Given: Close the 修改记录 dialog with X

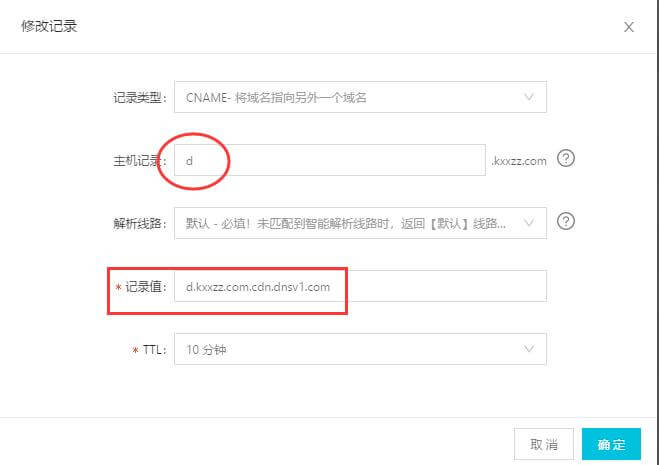Looking at the screenshot, I should tap(629, 27).
